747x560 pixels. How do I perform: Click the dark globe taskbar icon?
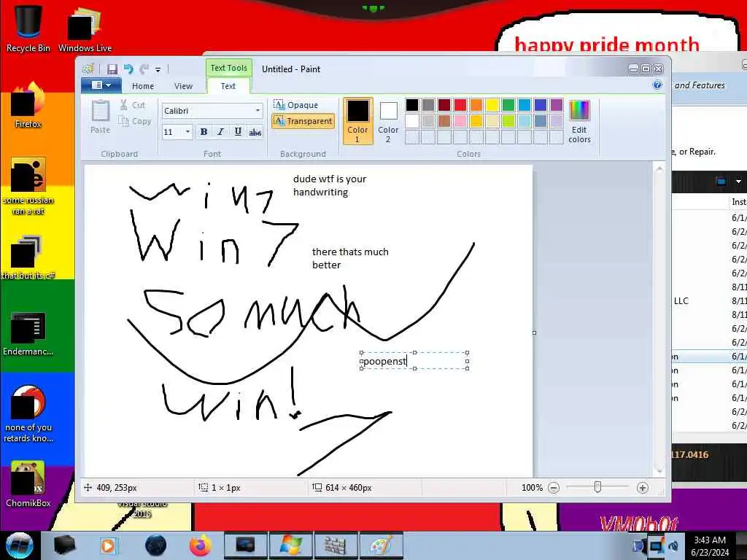[156, 545]
